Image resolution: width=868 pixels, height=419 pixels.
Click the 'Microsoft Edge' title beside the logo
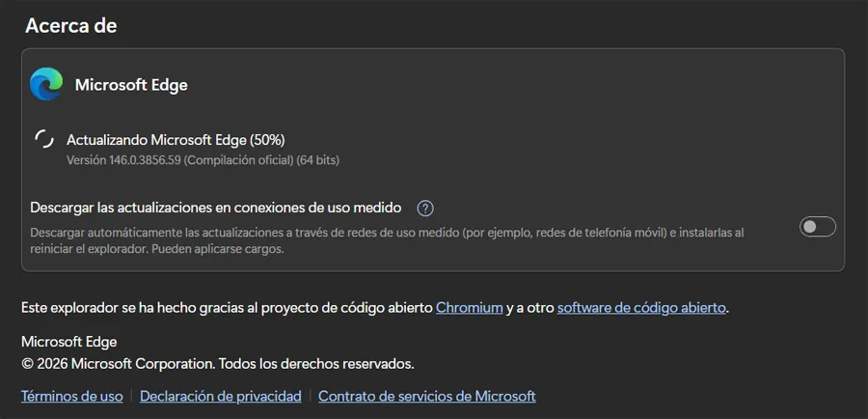pyautogui.click(x=131, y=85)
